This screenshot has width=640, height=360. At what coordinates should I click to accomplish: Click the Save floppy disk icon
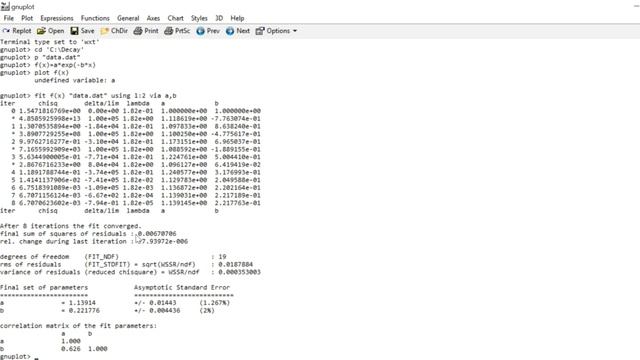click(74, 31)
